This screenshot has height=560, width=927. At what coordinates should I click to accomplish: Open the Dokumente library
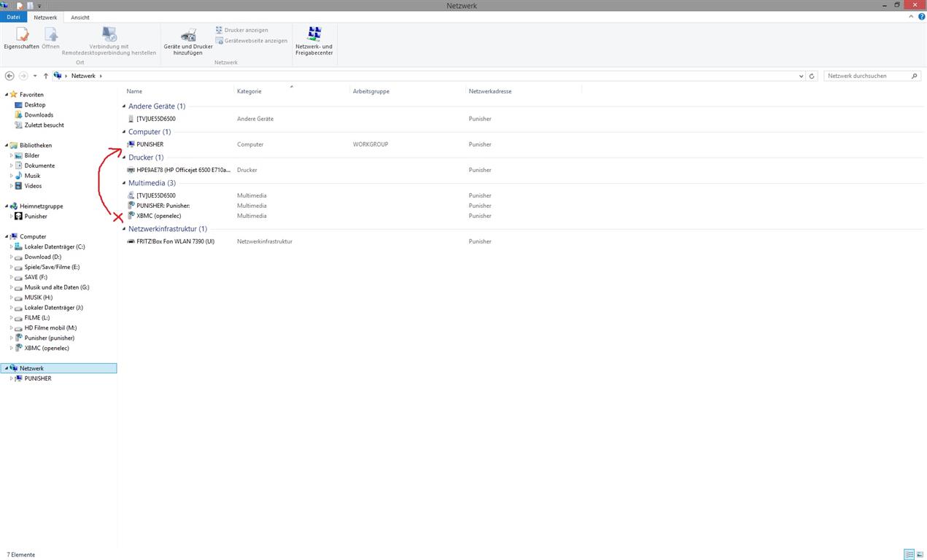click(x=39, y=166)
